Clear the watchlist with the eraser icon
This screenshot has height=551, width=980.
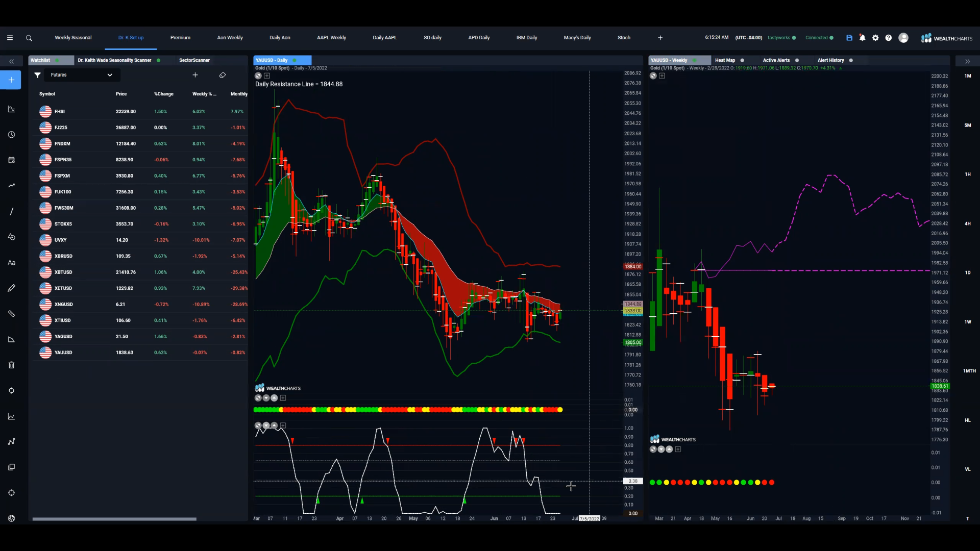[x=223, y=75]
